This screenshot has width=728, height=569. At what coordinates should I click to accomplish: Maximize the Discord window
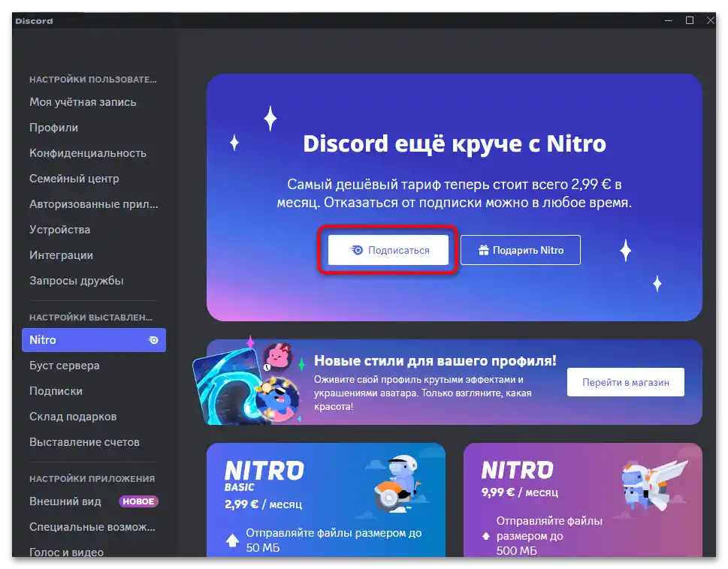coord(690,20)
